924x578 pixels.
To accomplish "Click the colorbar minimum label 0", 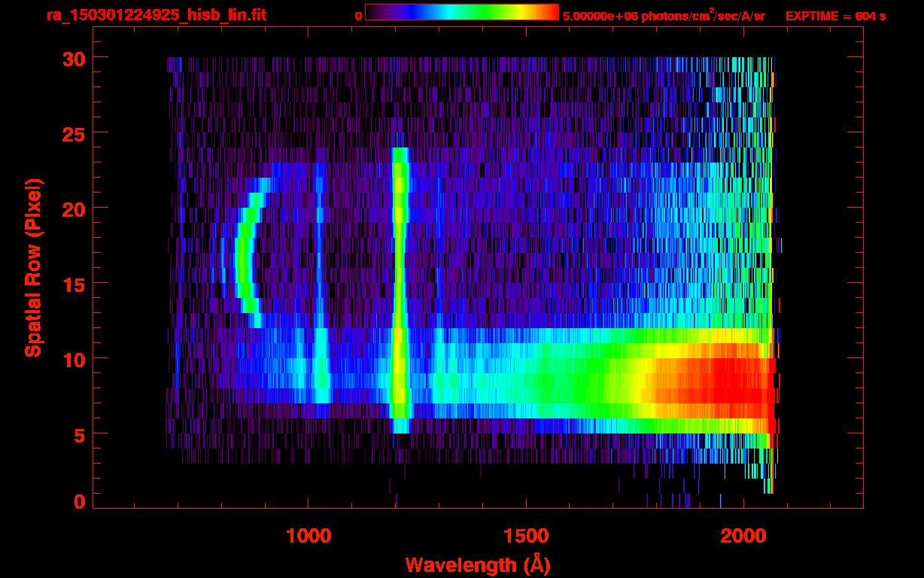I will 359,16.
